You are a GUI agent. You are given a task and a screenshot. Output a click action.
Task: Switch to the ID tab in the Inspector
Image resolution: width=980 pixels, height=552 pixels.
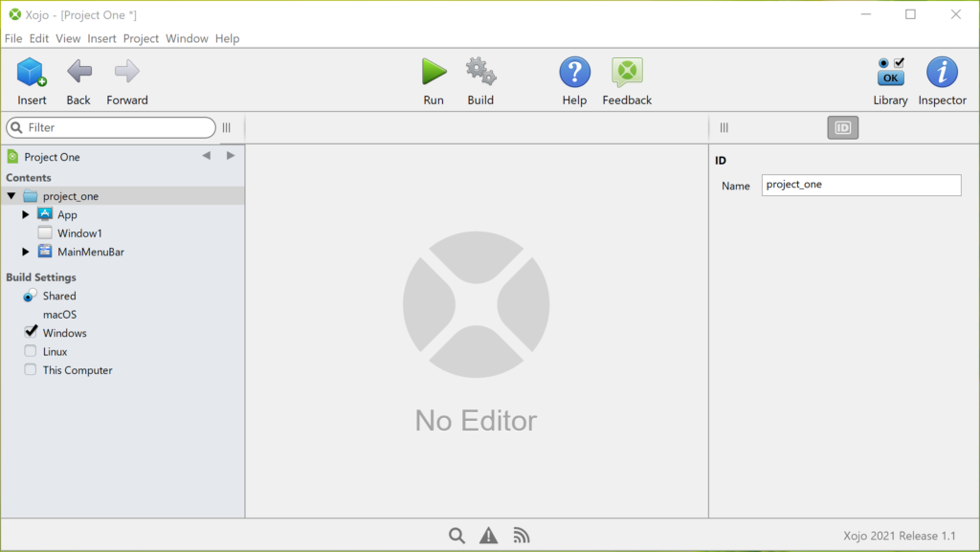842,126
